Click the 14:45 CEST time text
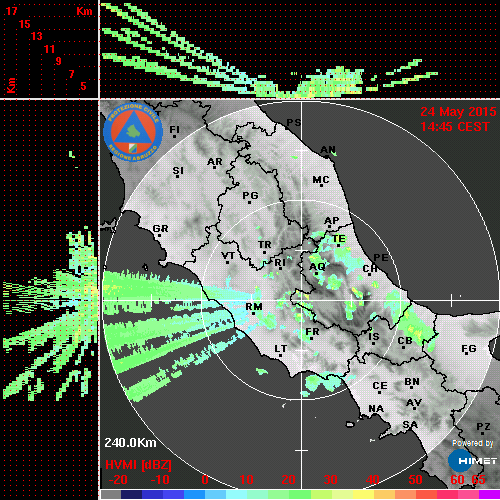 455,127
